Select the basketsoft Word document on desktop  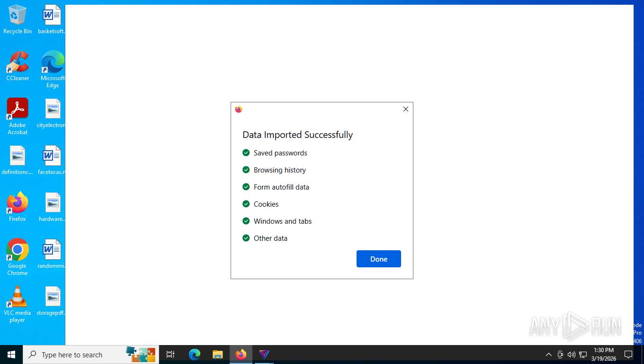pos(52,19)
